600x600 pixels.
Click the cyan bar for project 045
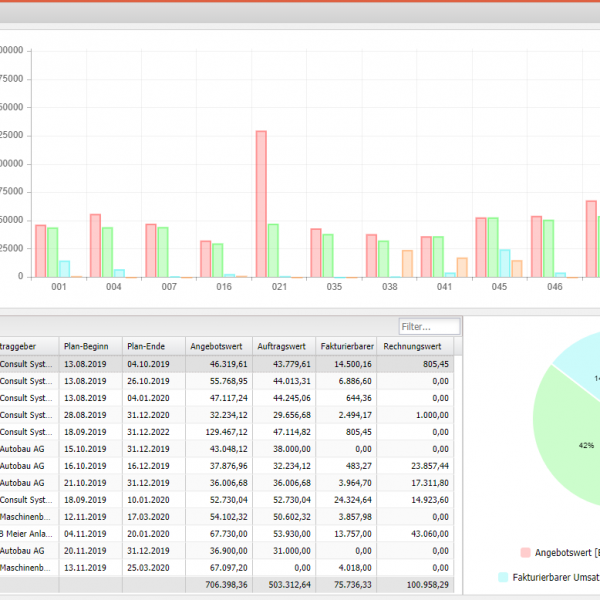point(505,263)
